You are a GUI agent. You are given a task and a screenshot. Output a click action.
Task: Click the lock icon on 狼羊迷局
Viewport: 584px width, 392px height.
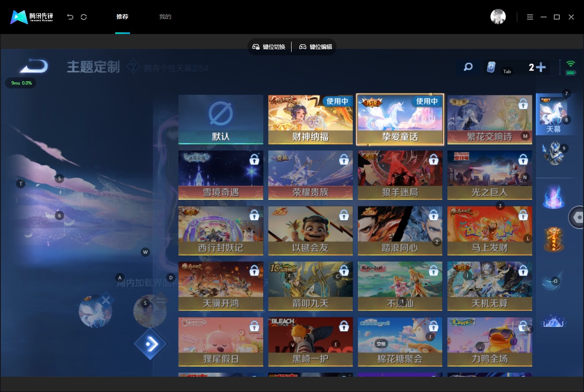434,159
